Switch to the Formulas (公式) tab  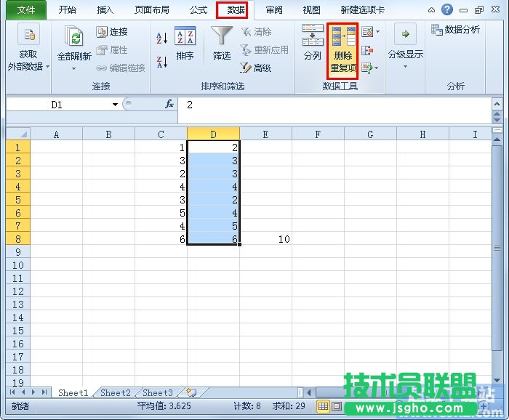pyautogui.click(x=199, y=10)
